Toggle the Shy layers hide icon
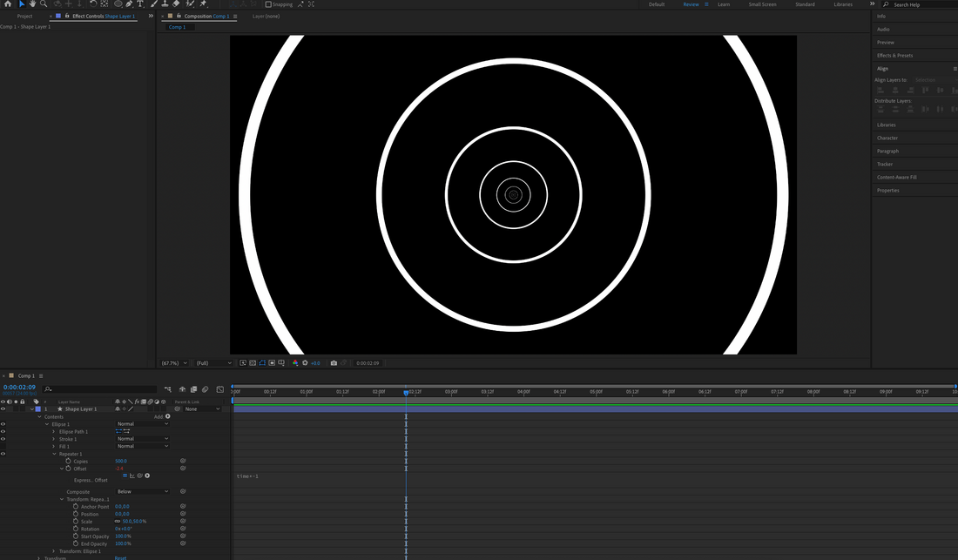Viewport: 958px width, 560px height. coord(182,389)
